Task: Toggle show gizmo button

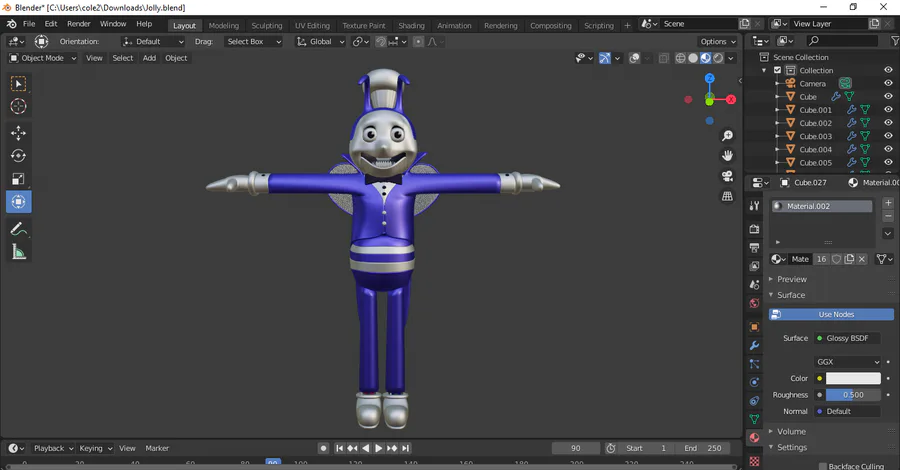Action: click(x=604, y=58)
